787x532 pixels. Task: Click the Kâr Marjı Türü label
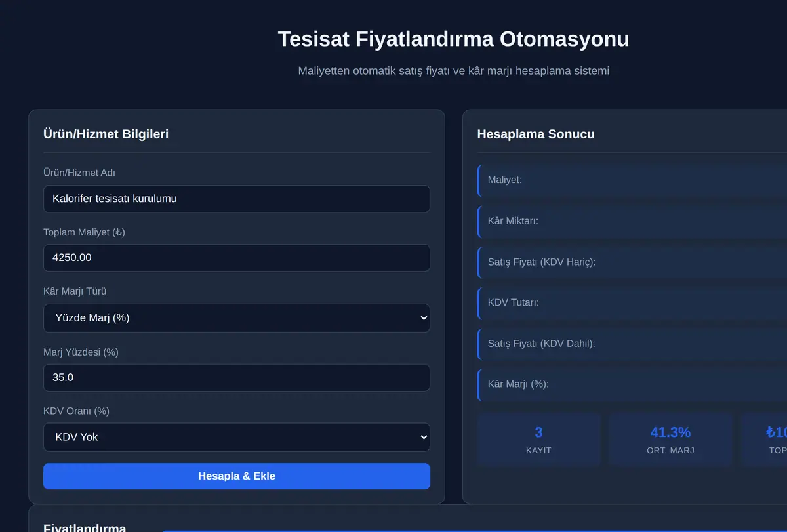[75, 291]
